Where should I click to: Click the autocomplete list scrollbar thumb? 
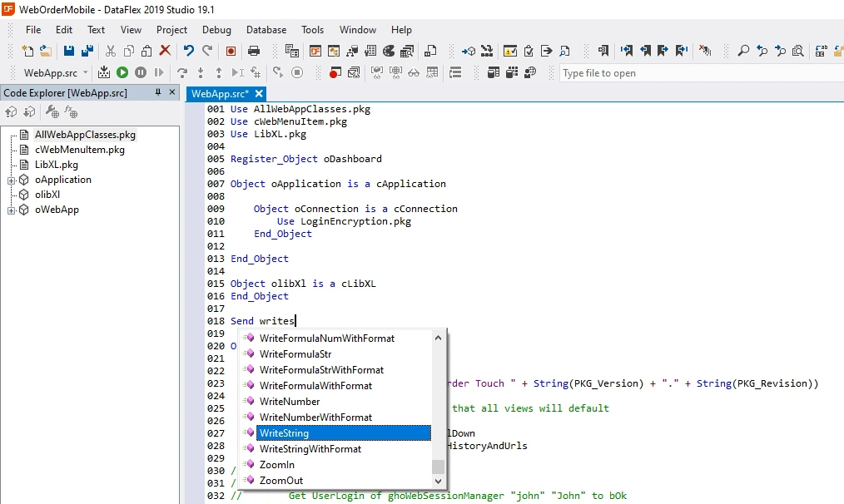pyautogui.click(x=438, y=466)
